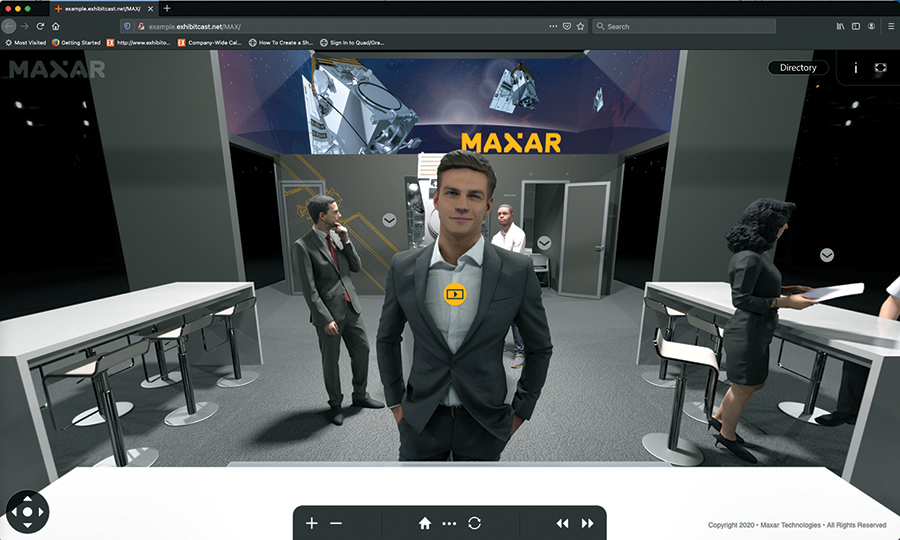
Task: Open the three-dots more options in viewer toolbar
Action: [x=449, y=523]
